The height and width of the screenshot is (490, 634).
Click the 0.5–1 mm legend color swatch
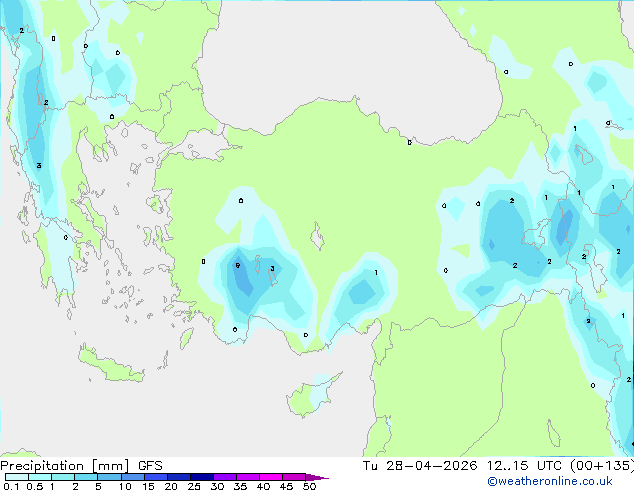click(40, 477)
